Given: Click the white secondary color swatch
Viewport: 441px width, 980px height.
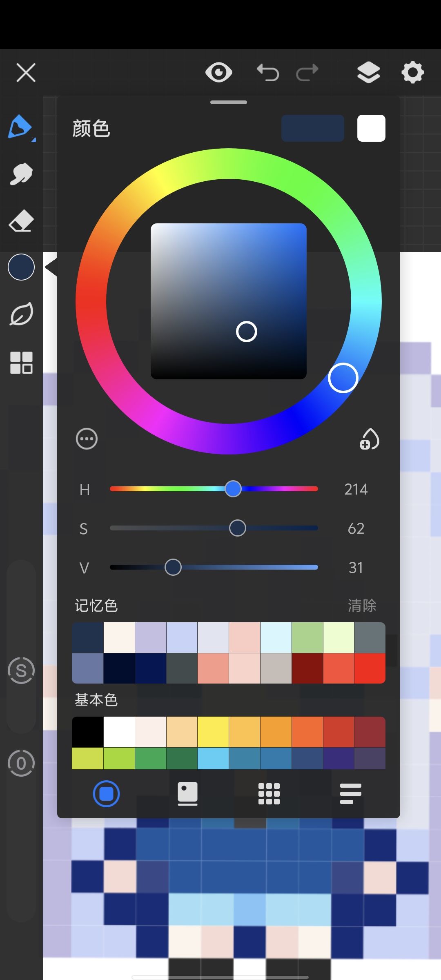Looking at the screenshot, I should tap(371, 128).
